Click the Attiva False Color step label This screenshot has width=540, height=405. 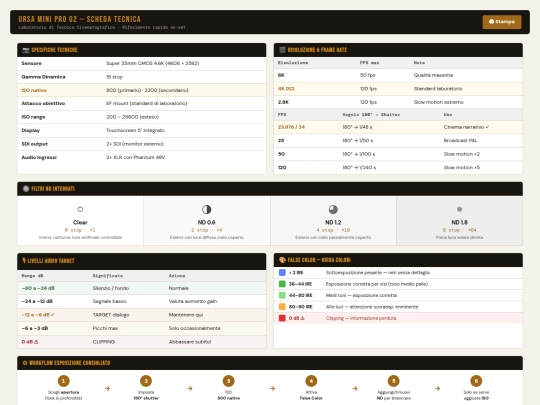pyautogui.click(x=311, y=395)
